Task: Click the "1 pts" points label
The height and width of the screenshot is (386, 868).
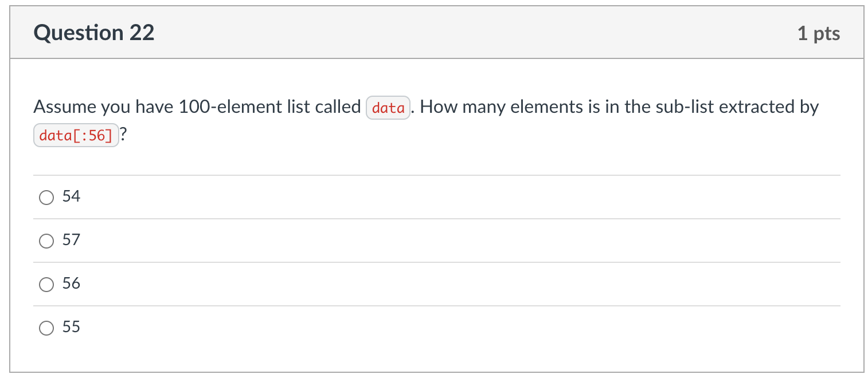Action: tap(818, 34)
